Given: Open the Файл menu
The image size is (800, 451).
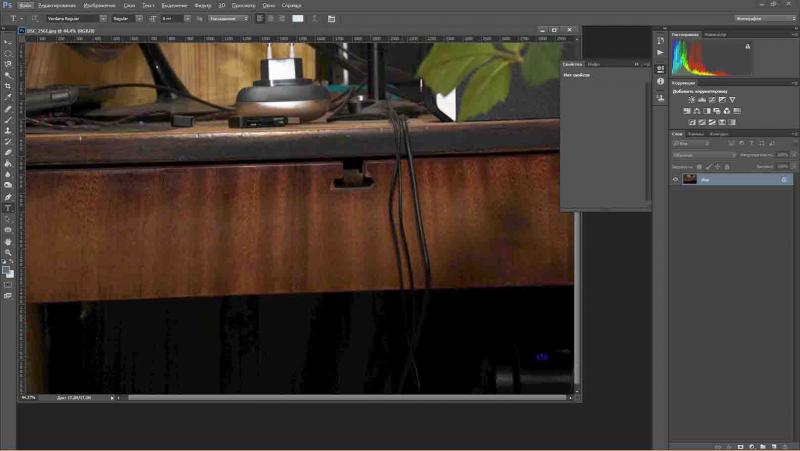Looking at the screenshot, I should pos(26,6).
